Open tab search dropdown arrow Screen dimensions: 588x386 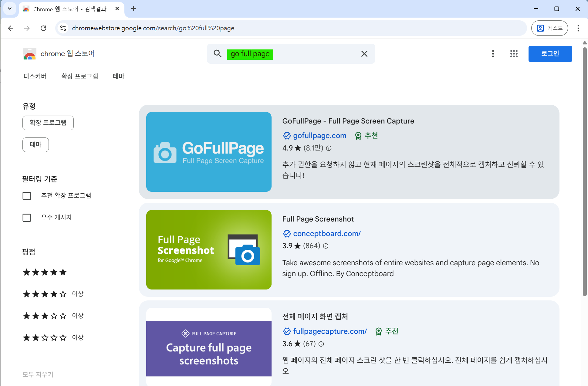pyautogui.click(x=10, y=8)
